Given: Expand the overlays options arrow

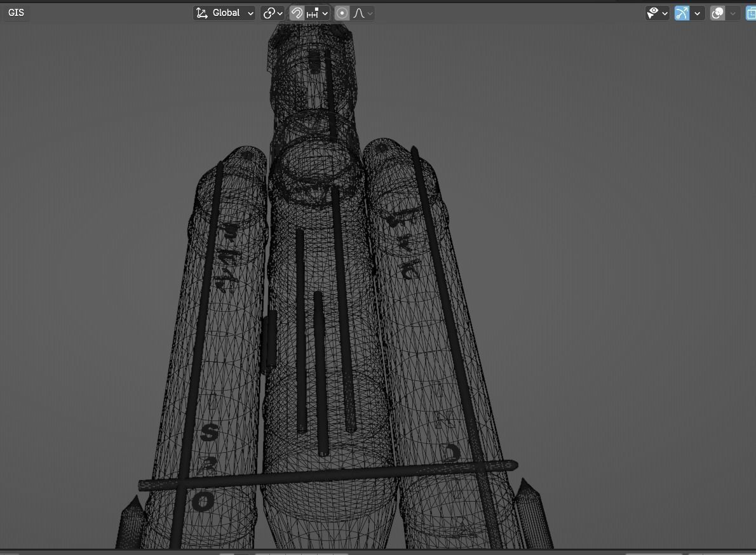Looking at the screenshot, I should 733,13.
